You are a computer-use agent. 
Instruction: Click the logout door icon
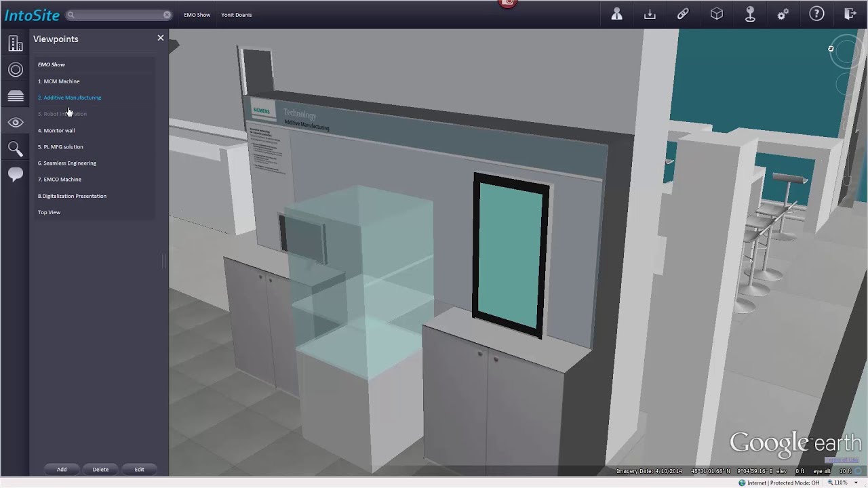tap(850, 14)
